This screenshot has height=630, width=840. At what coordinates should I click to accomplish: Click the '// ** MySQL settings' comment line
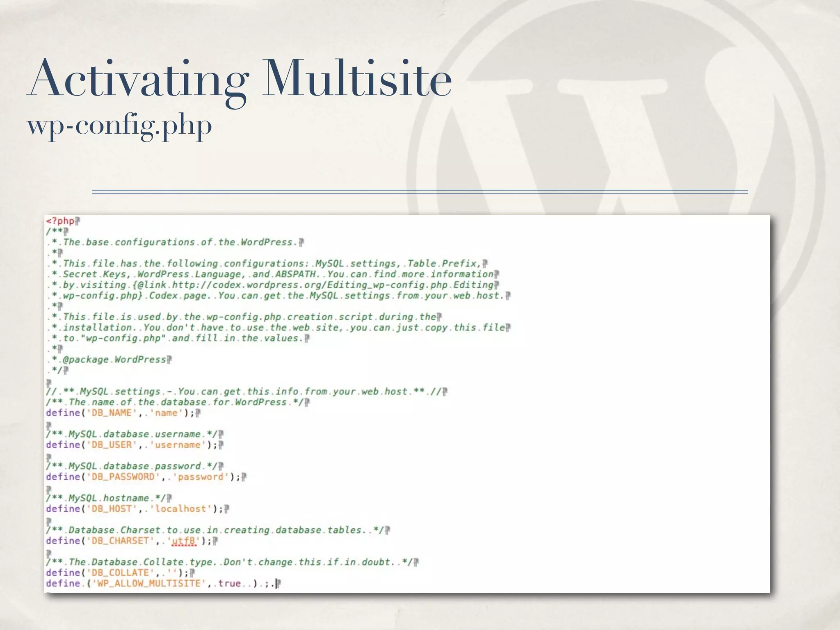(247, 392)
